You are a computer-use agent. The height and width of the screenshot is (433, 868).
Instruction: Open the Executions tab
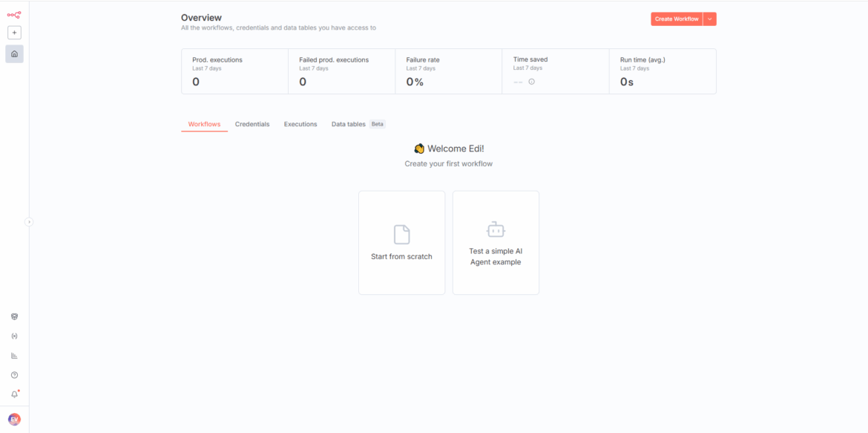(300, 124)
